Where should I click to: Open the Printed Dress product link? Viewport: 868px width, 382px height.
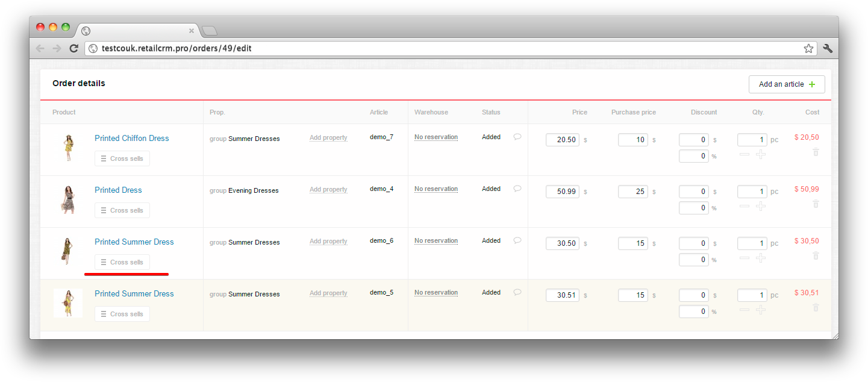(x=118, y=190)
